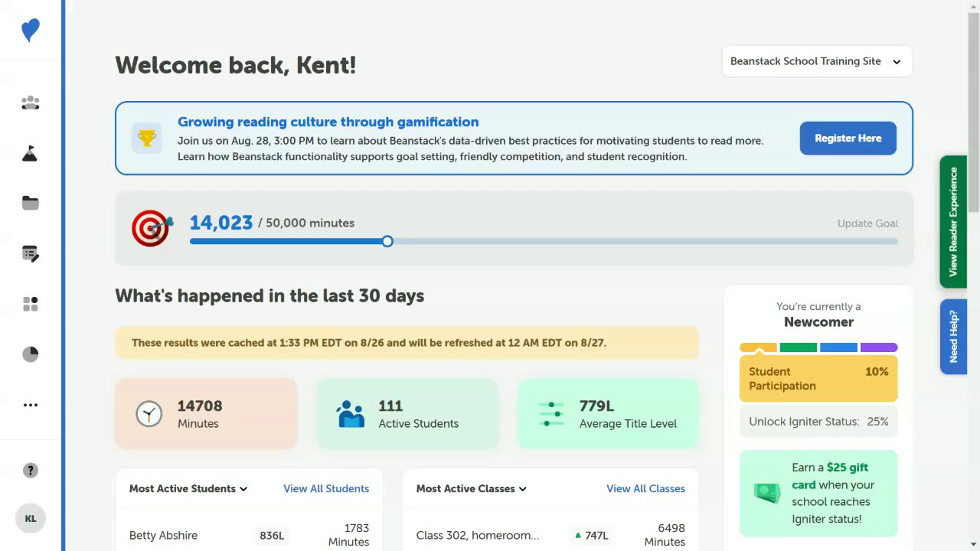Open the folder icon in sidebar
The height and width of the screenshot is (551, 980).
(x=31, y=203)
